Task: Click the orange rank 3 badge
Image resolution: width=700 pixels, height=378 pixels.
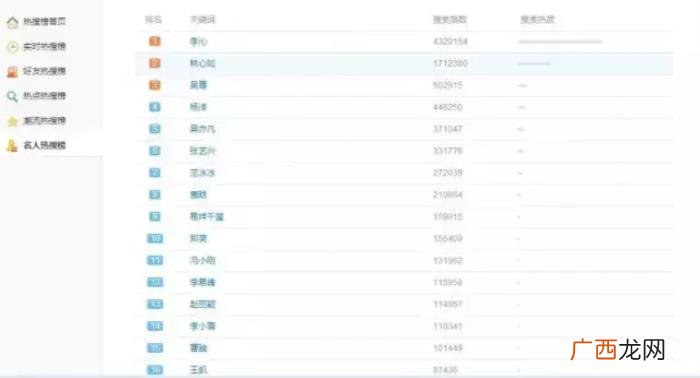Action: [x=154, y=85]
